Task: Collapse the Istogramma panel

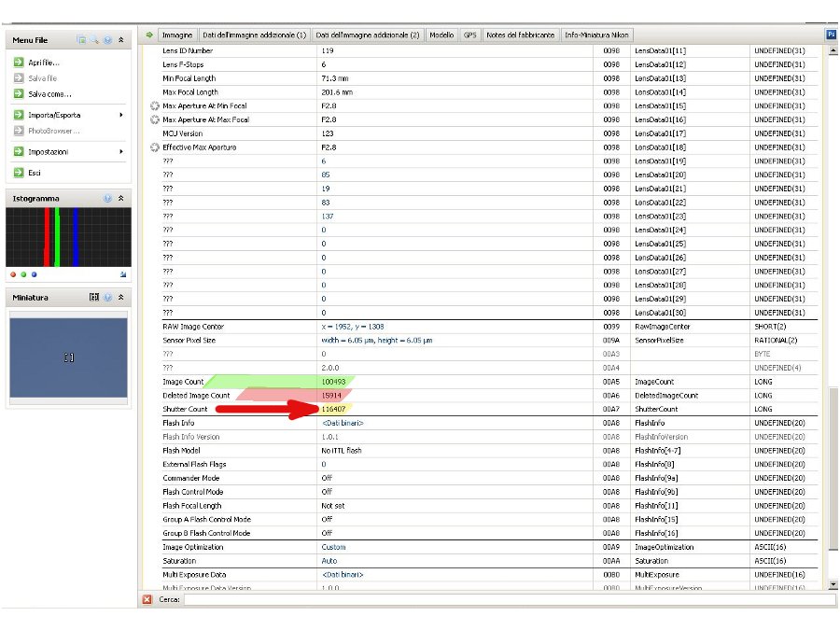Action: [x=120, y=199]
